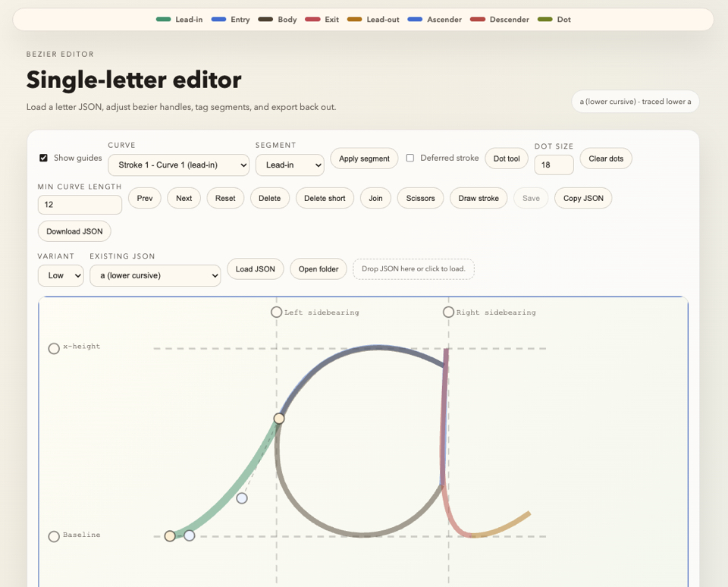Click the Reset button
This screenshot has width=728, height=587.
(225, 198)
